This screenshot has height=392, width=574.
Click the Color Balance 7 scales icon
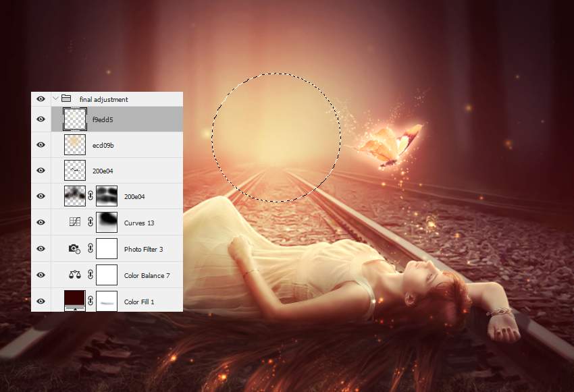click(x=74, y=275)
